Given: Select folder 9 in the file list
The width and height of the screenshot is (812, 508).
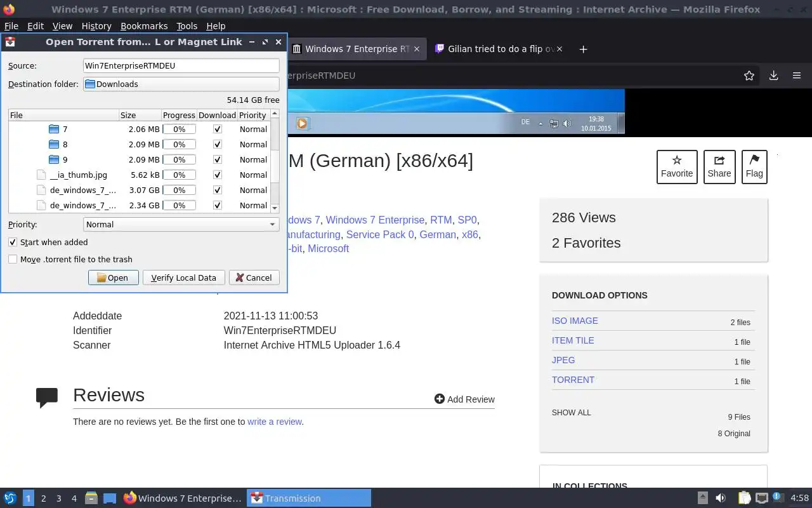Looking at the screenshot, I should 64,159.
